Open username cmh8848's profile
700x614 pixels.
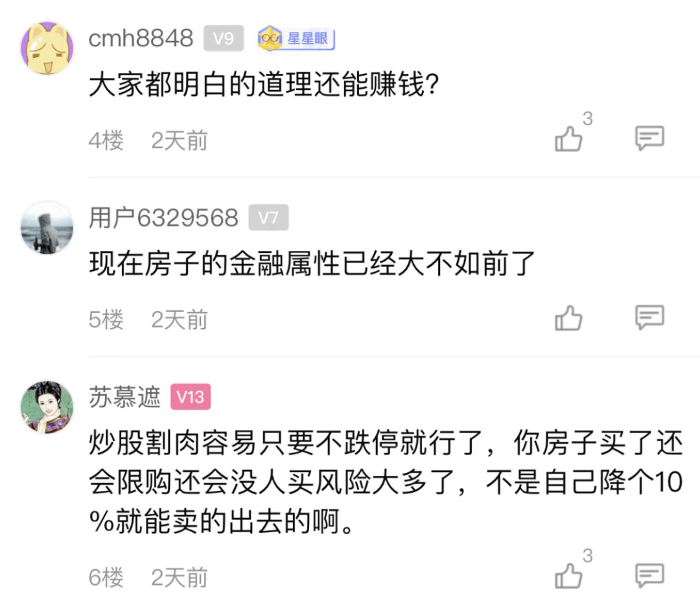(x=141, y=39)
